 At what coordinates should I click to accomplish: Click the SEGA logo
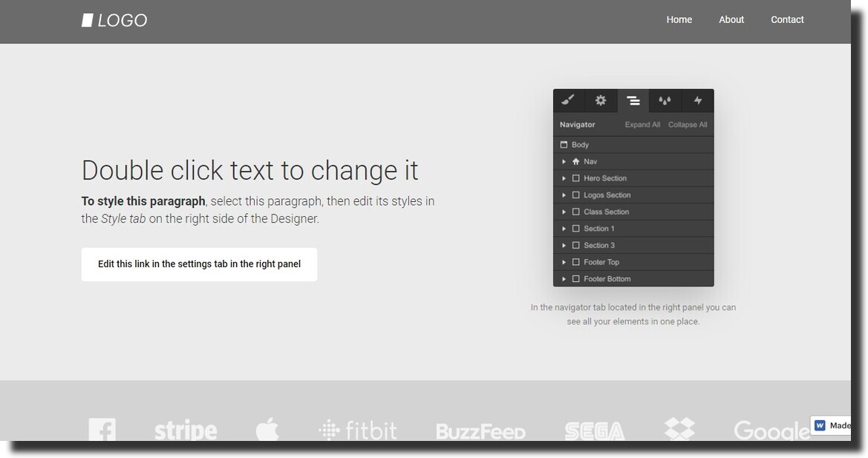(595, 431)
